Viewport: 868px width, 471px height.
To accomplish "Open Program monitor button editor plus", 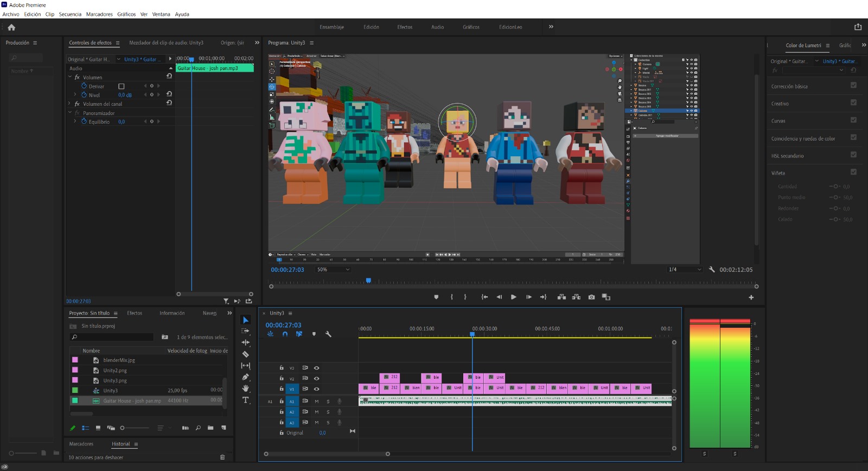I will point(751,297).
